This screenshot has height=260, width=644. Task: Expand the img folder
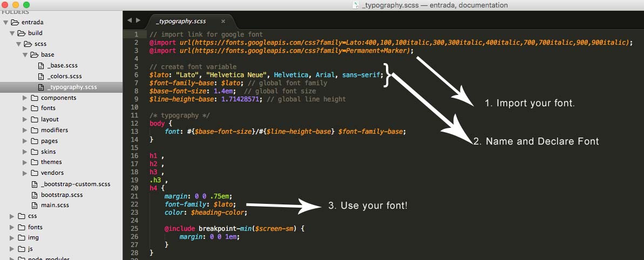click(12, 237)
